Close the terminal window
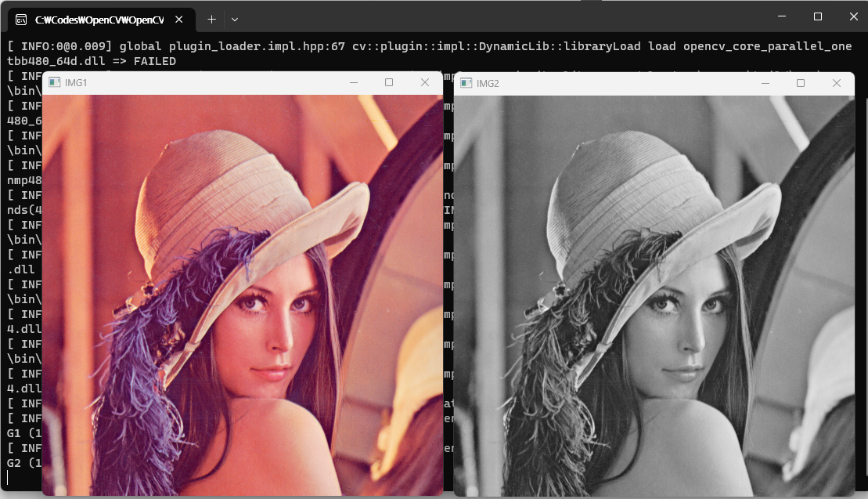The width and height of the screenshot is (868, 499). 853,16
